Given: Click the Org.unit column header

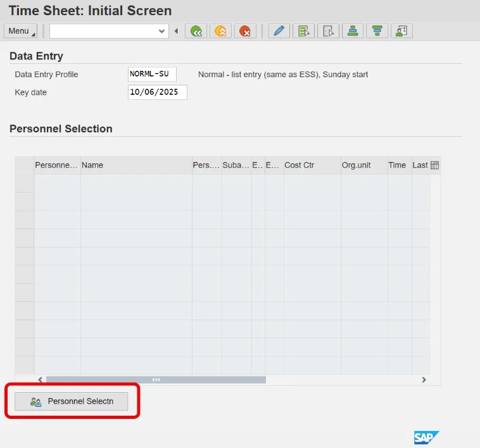Looking at the screenshot, I should point(364,165).
